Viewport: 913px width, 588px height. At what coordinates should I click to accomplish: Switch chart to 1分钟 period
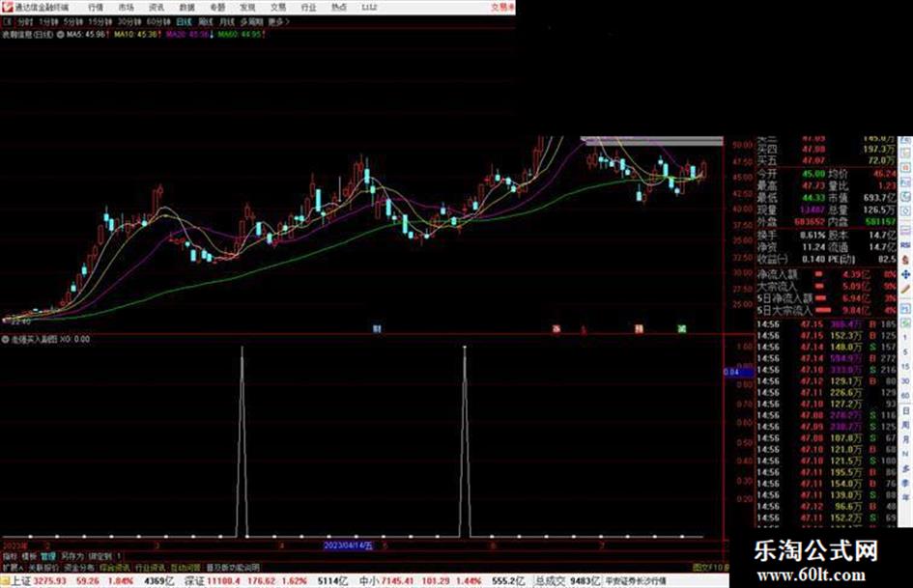(48, 21)
